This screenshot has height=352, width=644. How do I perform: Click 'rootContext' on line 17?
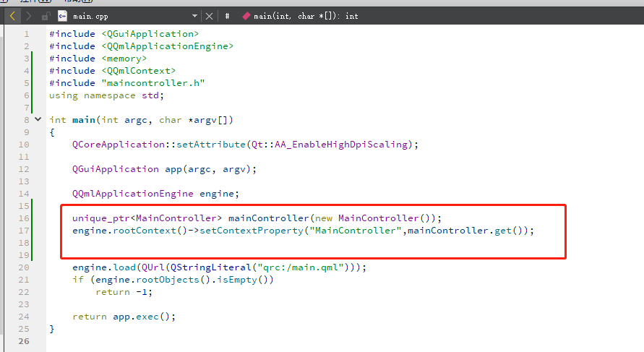(145, 231)
